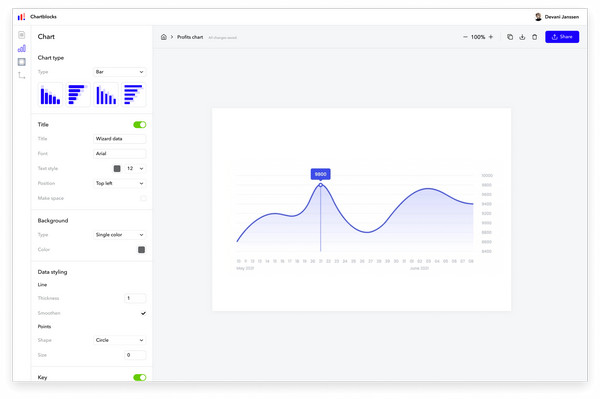Screen dimensions: 600x399
Task: Edit the Font field containing Arial
Action: [119, 154]
